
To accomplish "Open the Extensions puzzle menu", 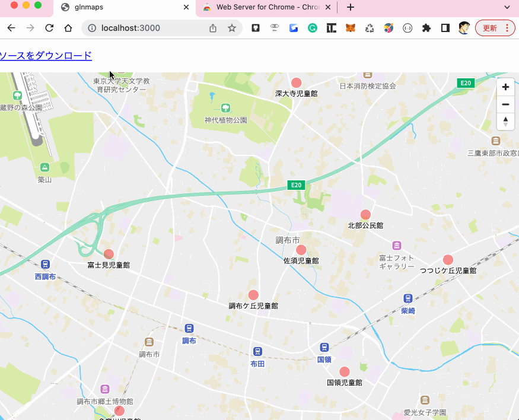I will (426, 28).
